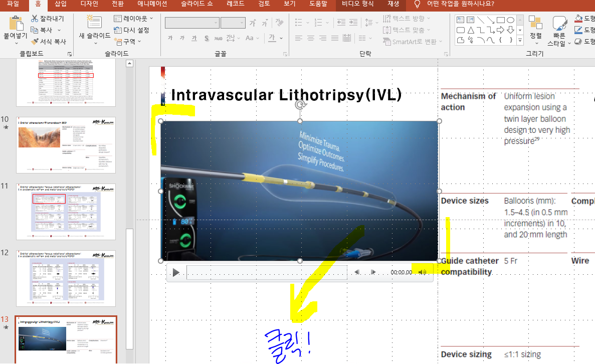Viewport: 595px width, 364px height.
Task: Select the freeform scribble shape
Action: coord(471,40)
